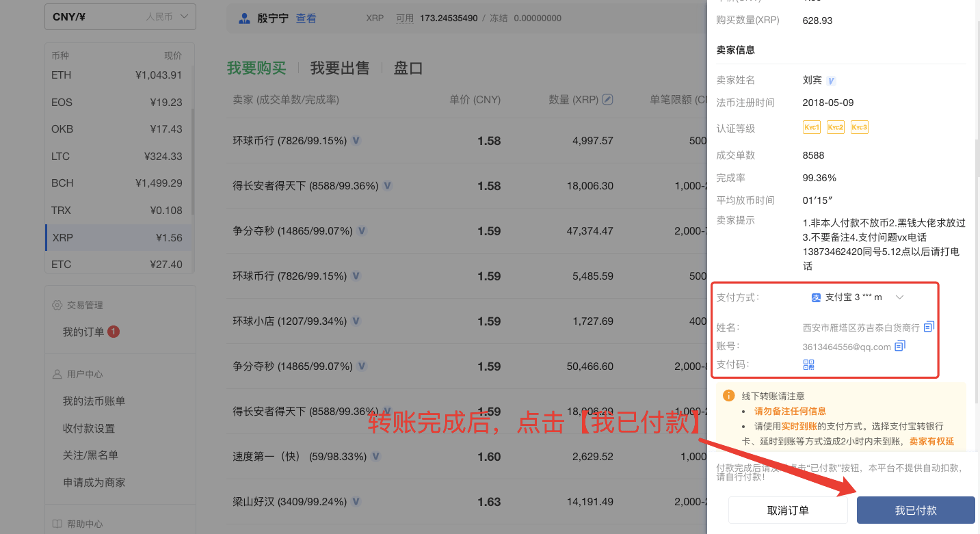Select OKB in the coin list
The width and height of the screenshot is (980, 534).
118,129
